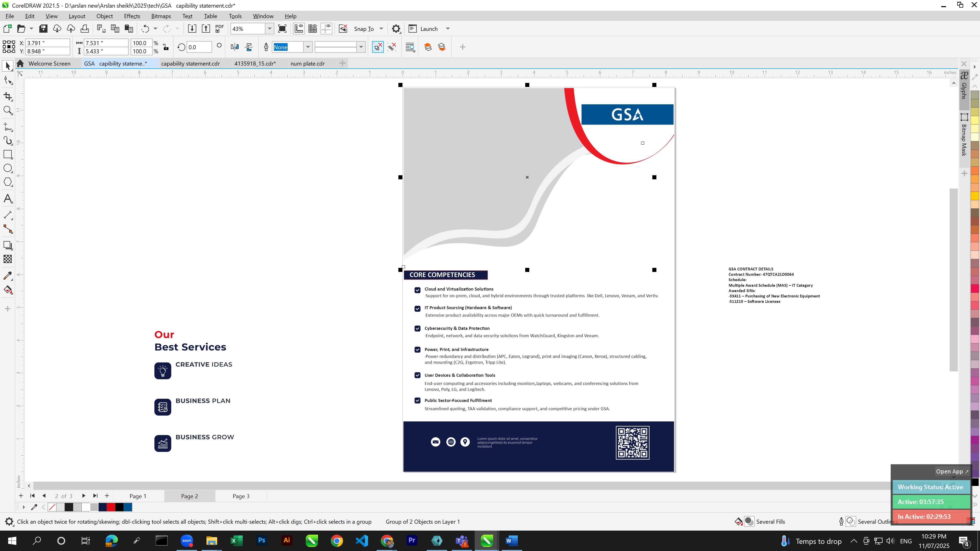The height and width of the screenshot is (551, 980).
Task: Open the Bitmaps menu
Action: 161,16
